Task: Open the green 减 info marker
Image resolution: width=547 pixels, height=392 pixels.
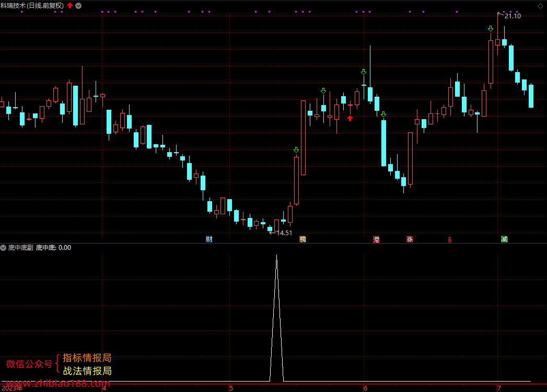Action: (504, 239)
